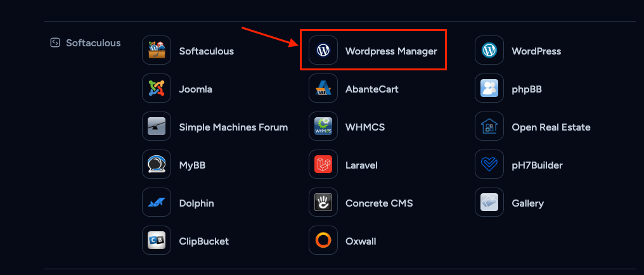Select the phpBB label

[x=527, y=89]
